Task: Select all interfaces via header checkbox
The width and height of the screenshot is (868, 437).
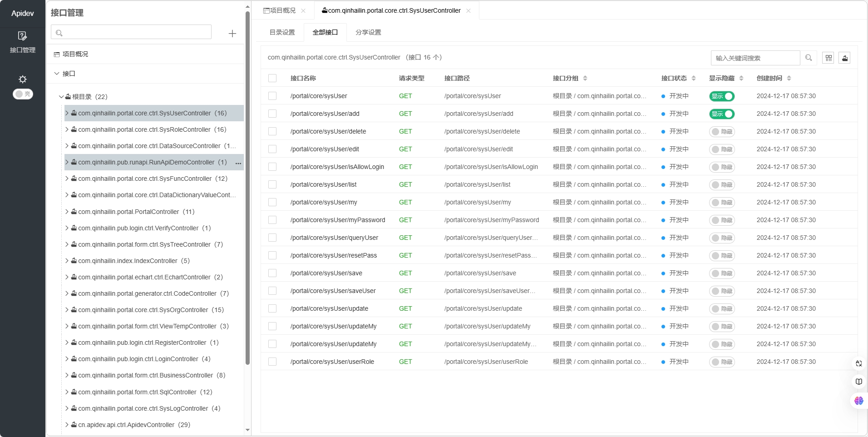Action: [x=272, y=78]
